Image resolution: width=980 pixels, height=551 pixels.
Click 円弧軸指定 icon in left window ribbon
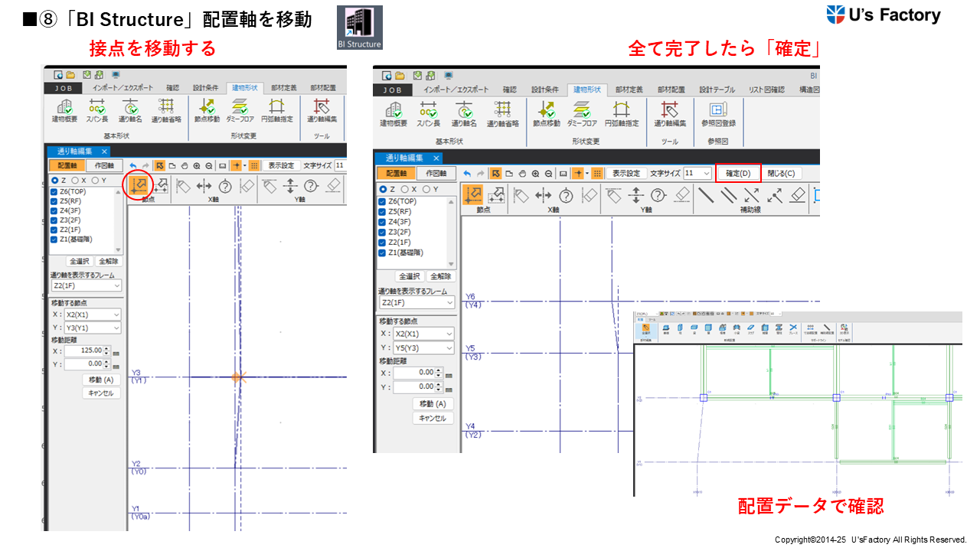(277, 110)
